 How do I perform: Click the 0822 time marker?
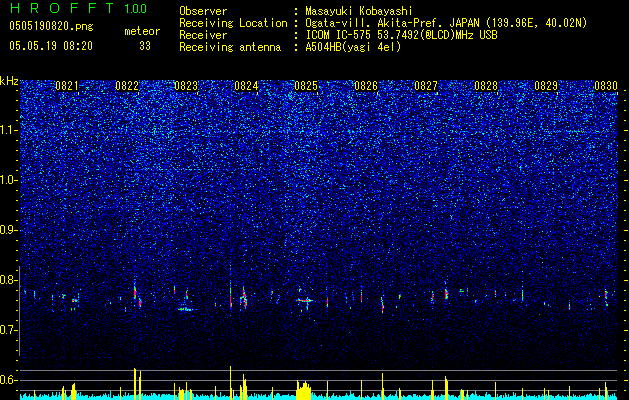pos(127,86)
